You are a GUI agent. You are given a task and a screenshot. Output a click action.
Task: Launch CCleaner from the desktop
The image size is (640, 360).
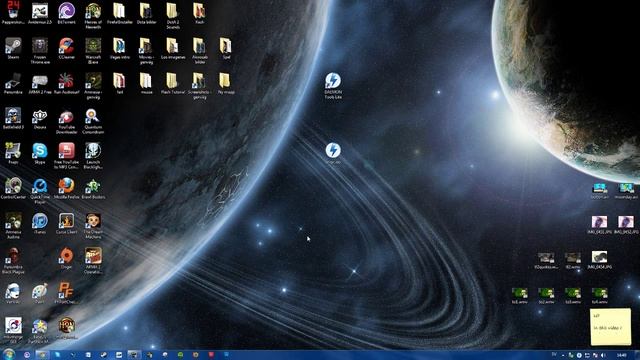(x=66, y=49)
